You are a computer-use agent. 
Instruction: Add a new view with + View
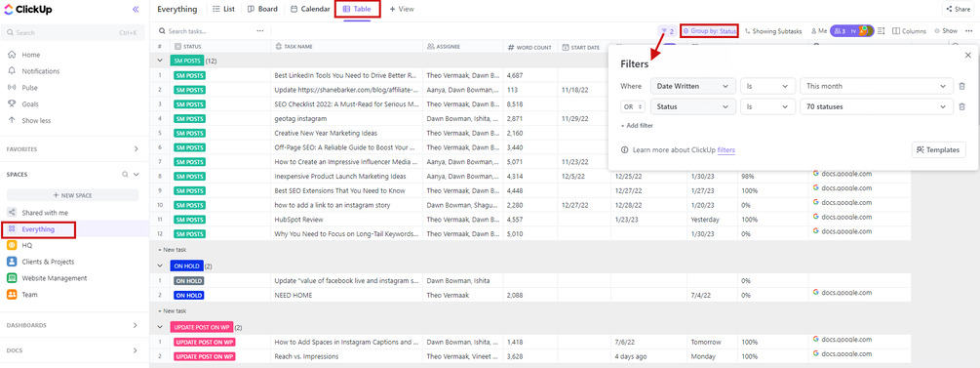point(401,10)
